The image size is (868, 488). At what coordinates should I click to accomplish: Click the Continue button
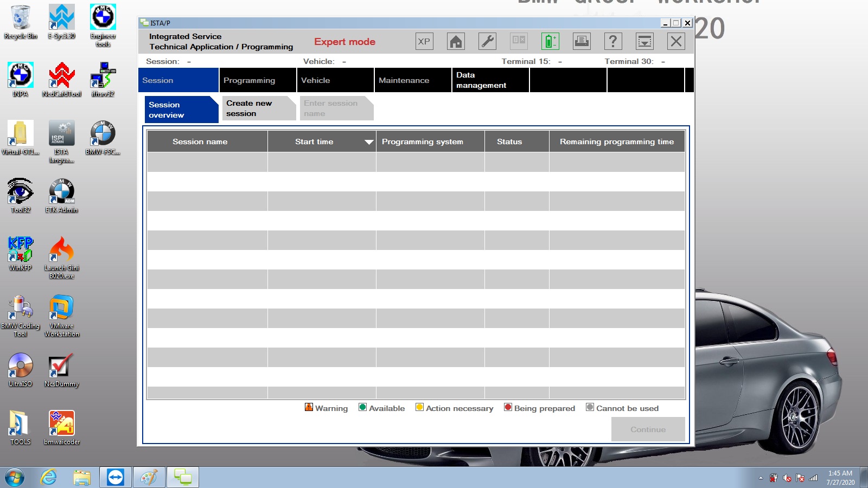pos(648,429)
